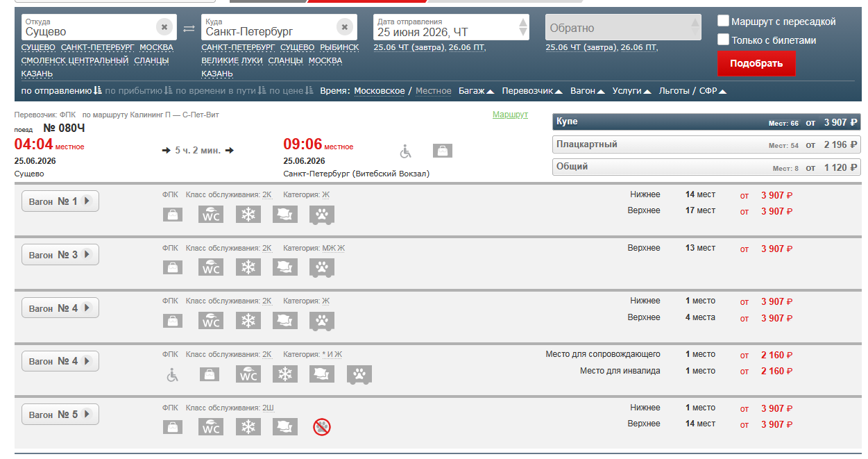Viewport: 868px width, 459px height.
Task: Click the snowflake icon in Вагон № 4 И Ж row
Action: click(284, 374)
